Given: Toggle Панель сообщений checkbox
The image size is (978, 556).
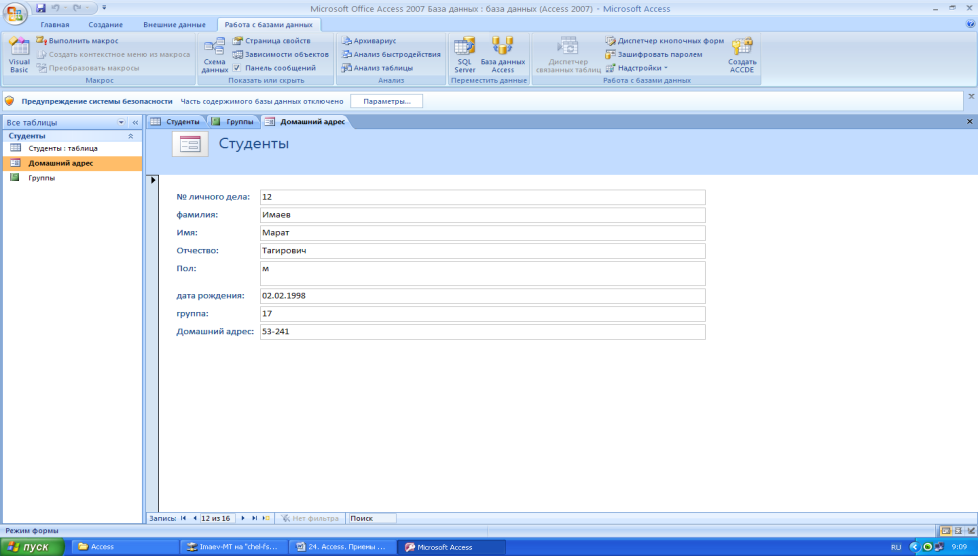Looking at the screenshot, I should pyautogui.click(x=237, y=68).
